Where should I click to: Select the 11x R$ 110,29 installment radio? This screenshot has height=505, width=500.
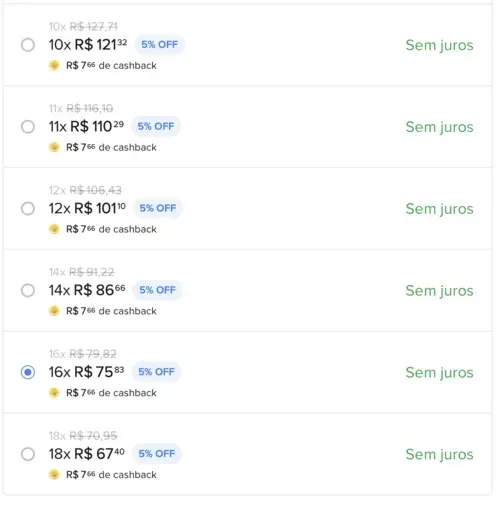tap(28, 127)
